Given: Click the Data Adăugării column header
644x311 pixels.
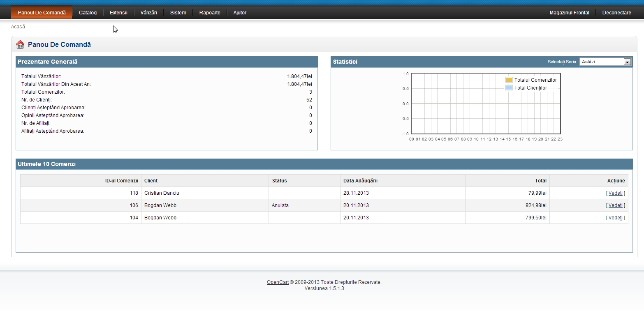Looking at the screenshot, I should coord(360,181).
